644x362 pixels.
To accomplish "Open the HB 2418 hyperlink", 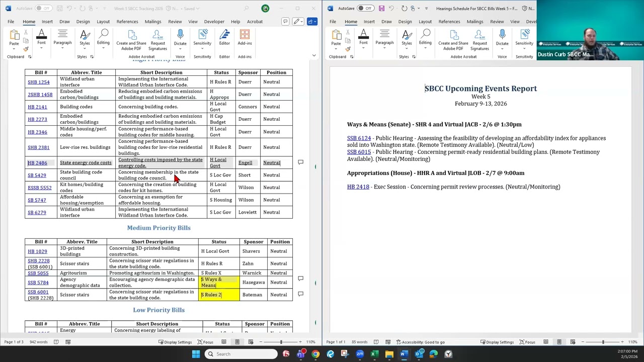I will click(x=358, y=187).
